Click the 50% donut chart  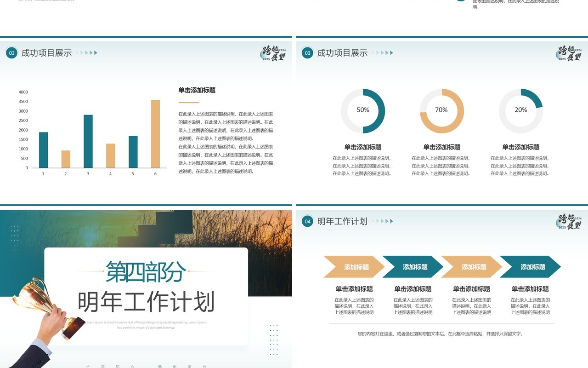point(363,111)
